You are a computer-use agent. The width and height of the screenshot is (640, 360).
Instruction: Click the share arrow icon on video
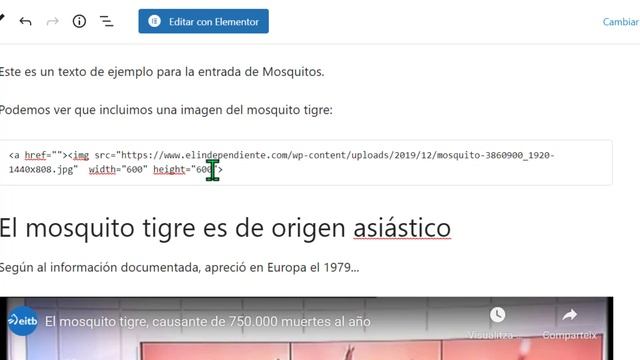click(569, 315)
